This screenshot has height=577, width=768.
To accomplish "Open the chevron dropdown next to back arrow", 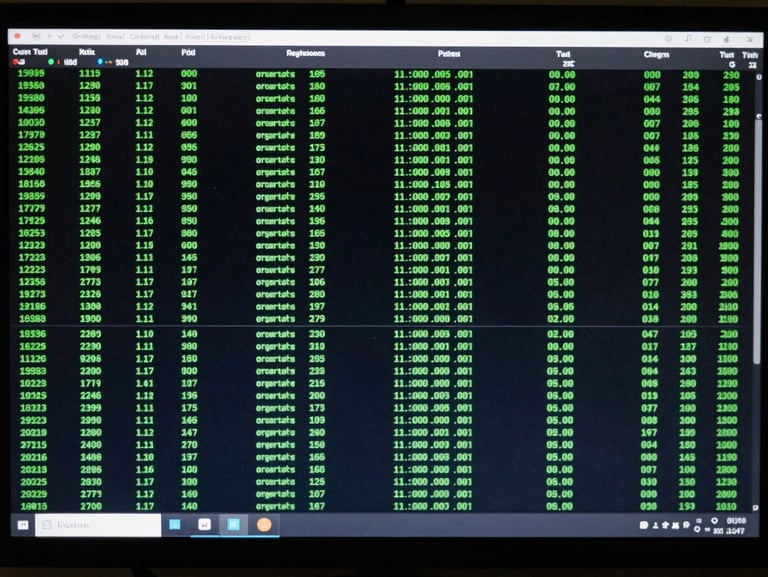I will (61, 36).
